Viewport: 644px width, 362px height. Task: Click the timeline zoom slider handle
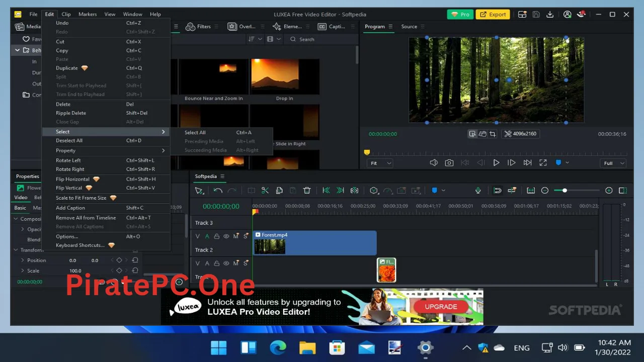pos(565,191)
